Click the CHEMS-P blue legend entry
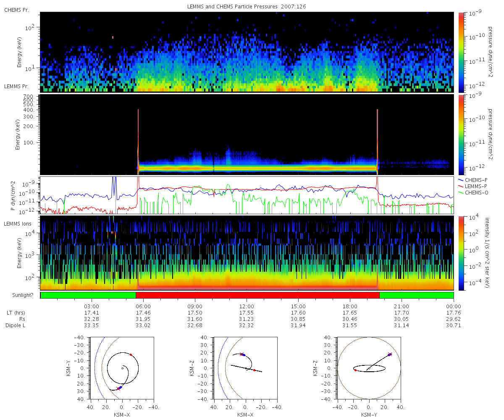Image resolution: width=504 pixels, height=420 pixels. tap(473, 180)
